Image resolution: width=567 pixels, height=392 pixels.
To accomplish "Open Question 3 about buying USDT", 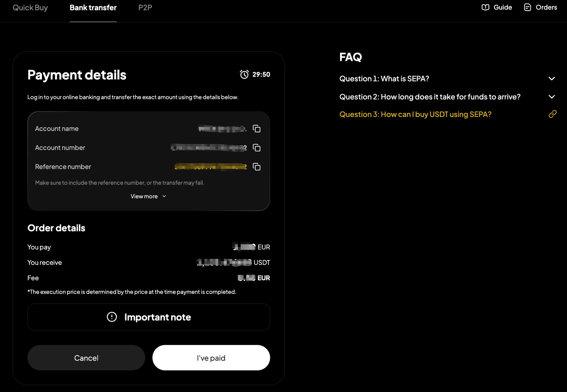I will [x=415, y=114].
